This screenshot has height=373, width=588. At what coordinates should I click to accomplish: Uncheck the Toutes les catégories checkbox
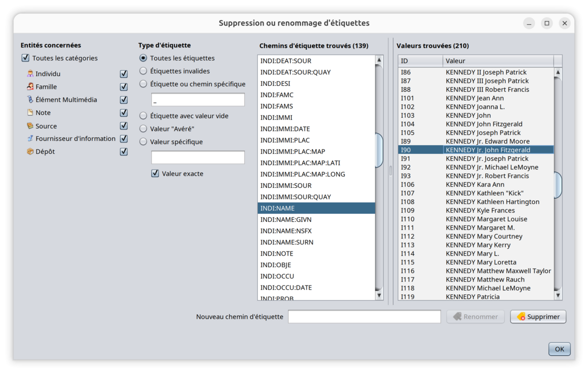pyautogui.click(x=25, y=58)
